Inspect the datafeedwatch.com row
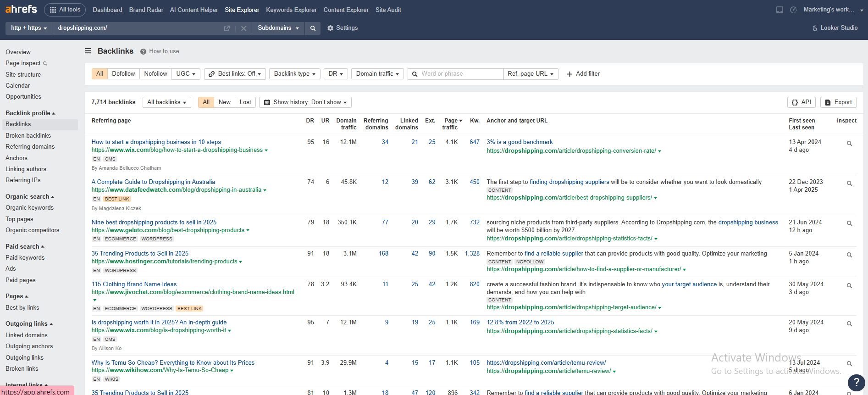 pos(849,184)
